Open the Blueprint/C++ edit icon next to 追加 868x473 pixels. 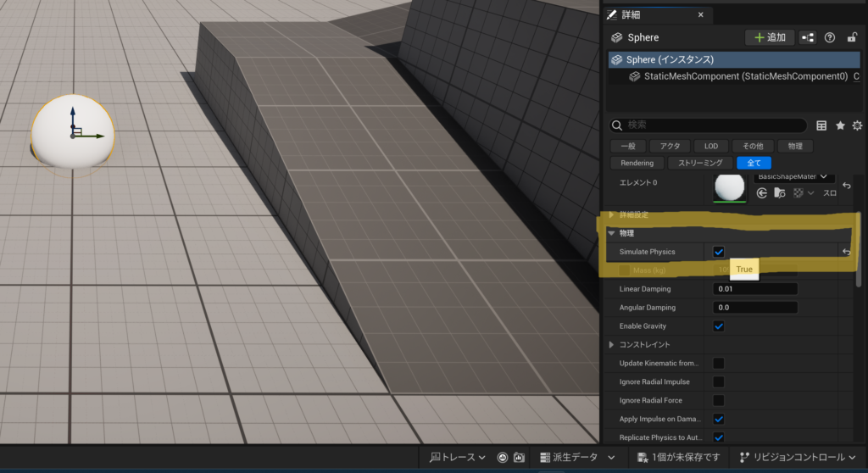point(808,37)
